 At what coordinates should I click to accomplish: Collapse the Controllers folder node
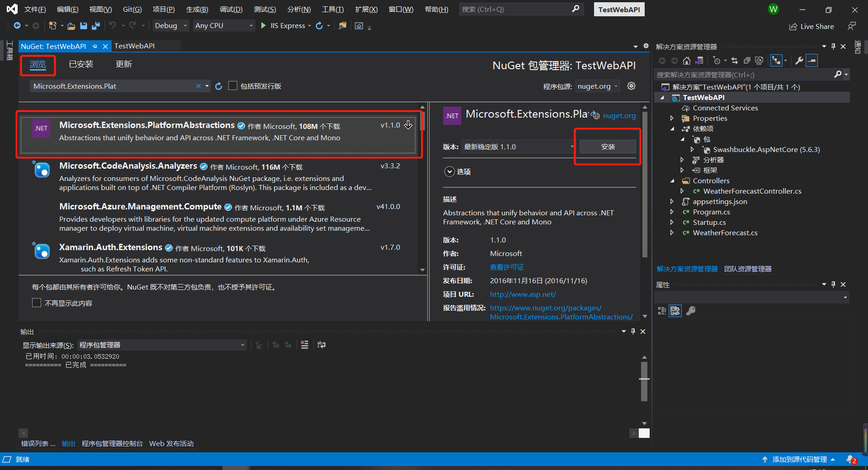(672, 181)
